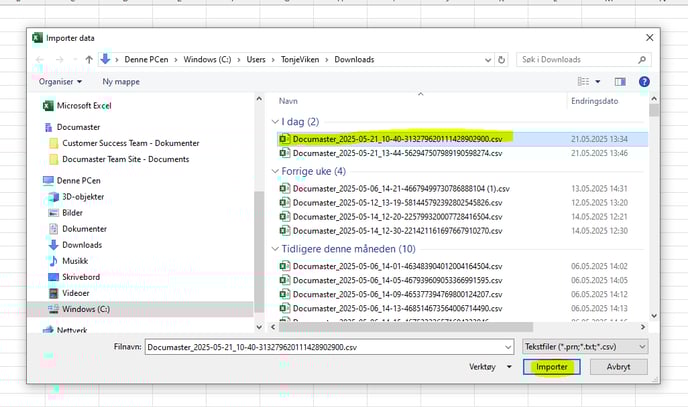
Task: Click the Filnavn text field
Action: pos(325,347)
